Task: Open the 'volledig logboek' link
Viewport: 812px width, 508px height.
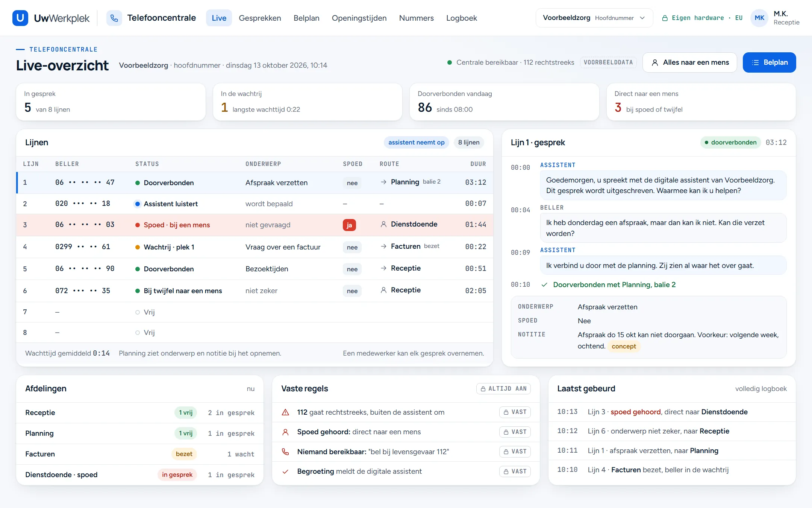Action: coord(761,389)
